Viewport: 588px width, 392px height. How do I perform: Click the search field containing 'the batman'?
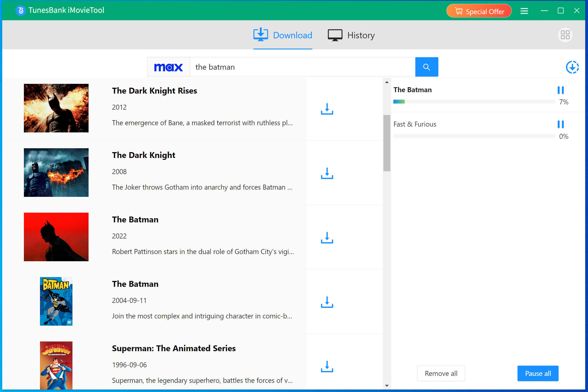[x=302, y=67]
